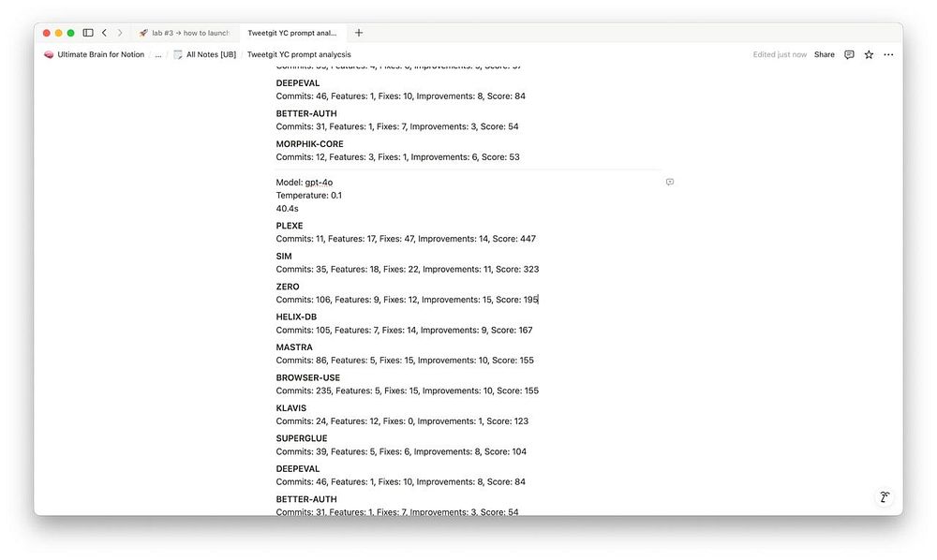This screenshot has height=560, width=937.
Task: Click the MASTRA line with Commits: 86
Action: point(405,361)
